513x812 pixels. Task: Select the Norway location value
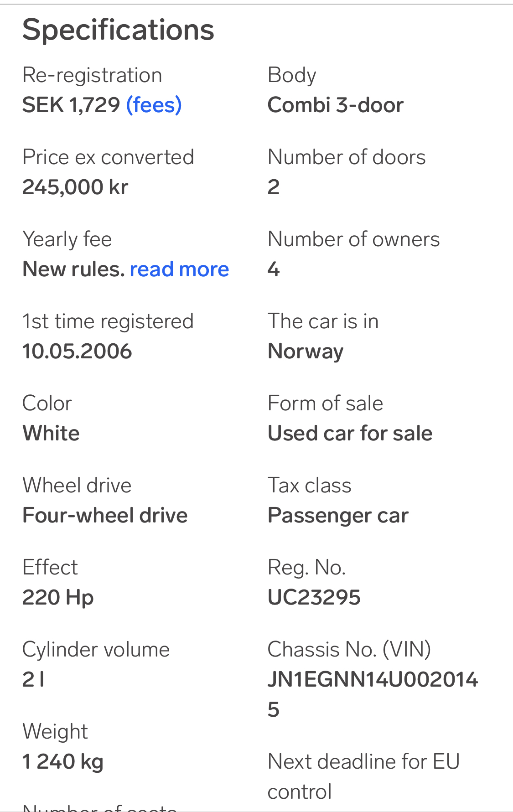click(x=306, y=352)
